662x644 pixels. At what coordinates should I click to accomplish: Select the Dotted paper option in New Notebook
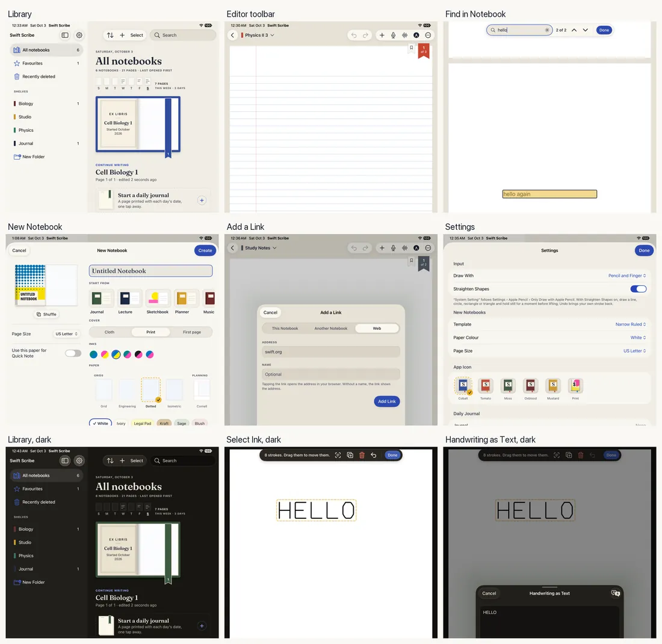tap(150, 393)
